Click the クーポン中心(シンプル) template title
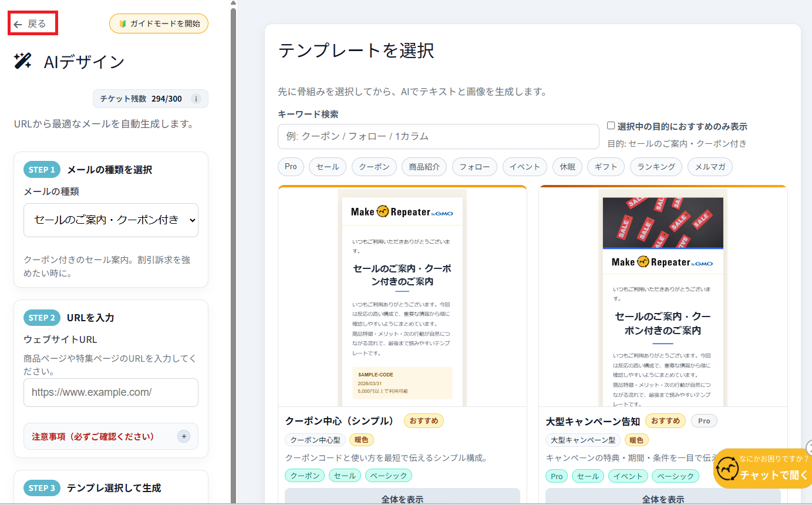The width and height of the screenshot is (812, 505). click(339, 421)
